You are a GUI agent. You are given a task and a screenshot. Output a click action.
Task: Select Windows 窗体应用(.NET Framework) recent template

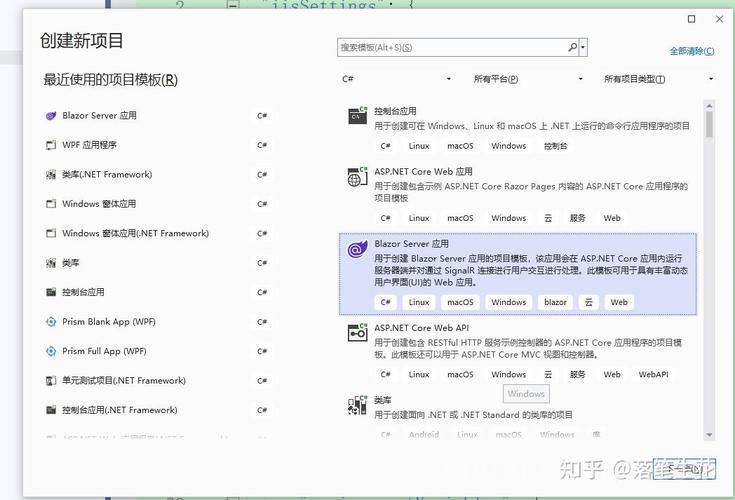coord(135,233)
